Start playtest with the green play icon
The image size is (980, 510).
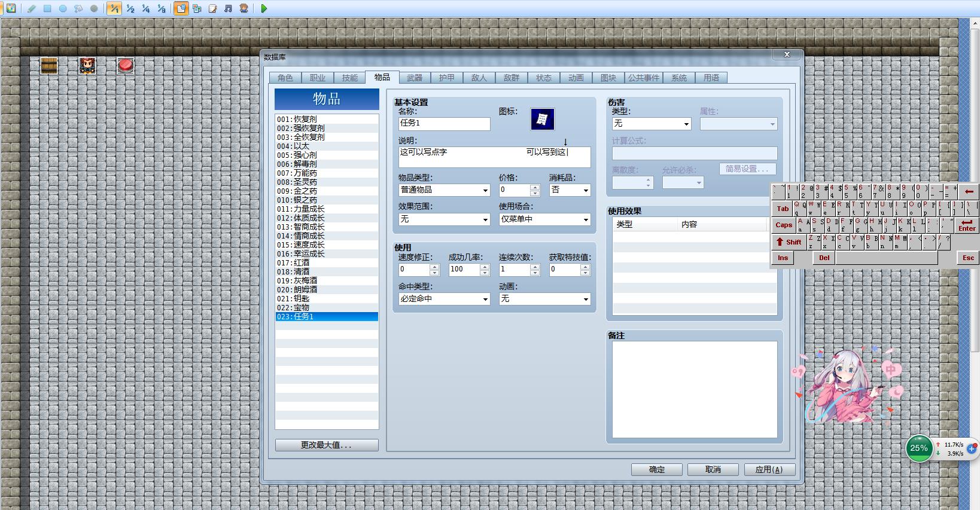(264, 8)
